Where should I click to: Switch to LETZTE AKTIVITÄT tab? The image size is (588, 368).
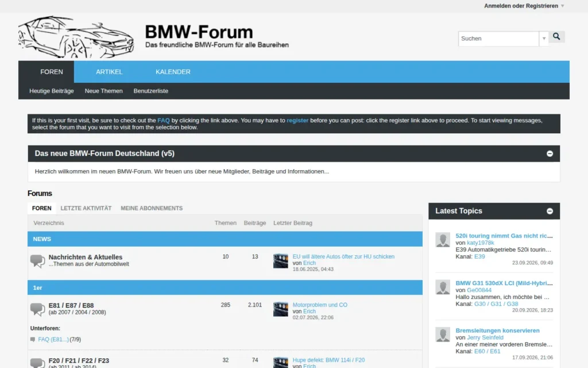tap(86, 208)
